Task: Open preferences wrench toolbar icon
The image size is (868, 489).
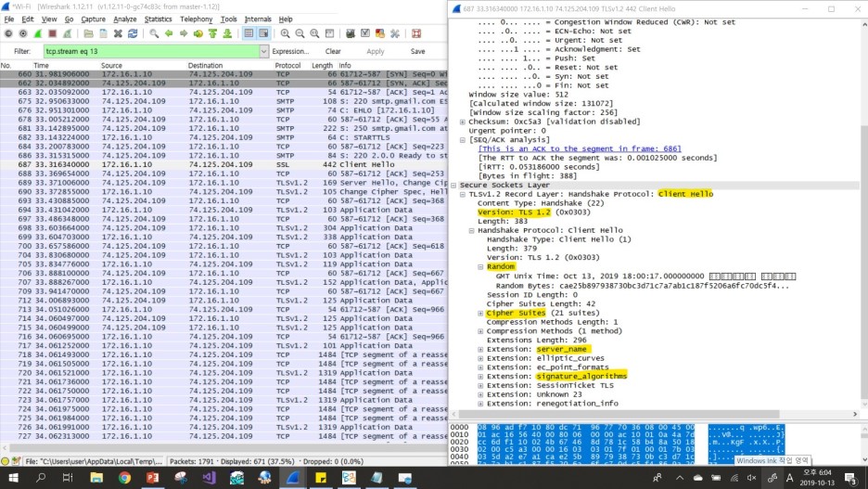Action: tap(395, 33)
